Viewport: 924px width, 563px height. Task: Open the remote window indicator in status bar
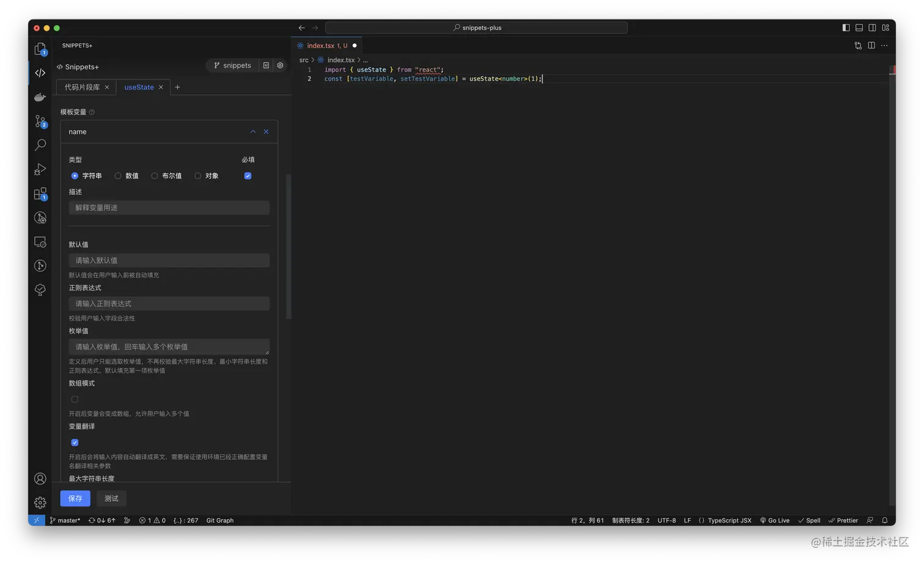click(37, 520)
